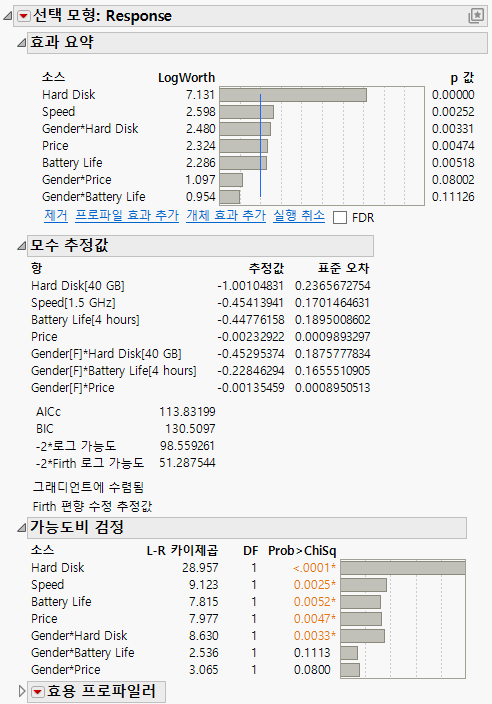This screenshot has width=492, height=704.
Task: Click estimate value -1.00104831
Action: click(250, 286)
